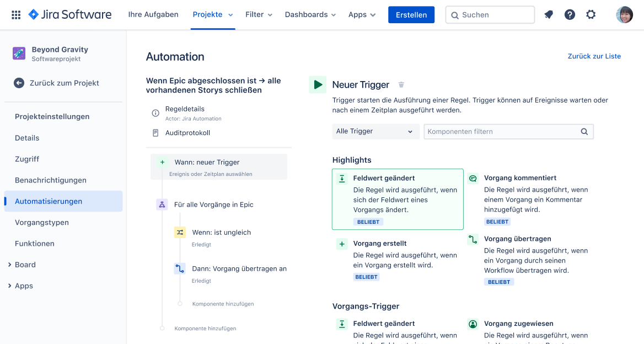Screen dimensions: 644x344
Task: Expand the Board section in the sidebar
Action: 24,265
